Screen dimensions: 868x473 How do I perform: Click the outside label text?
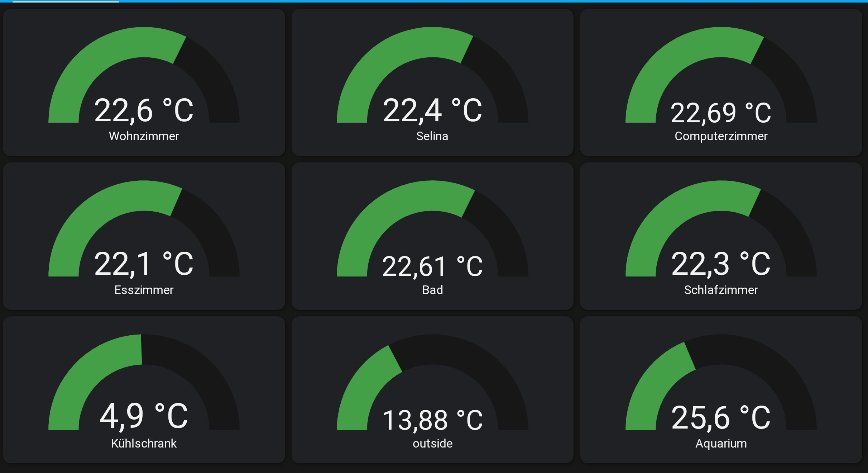(432, 444)
